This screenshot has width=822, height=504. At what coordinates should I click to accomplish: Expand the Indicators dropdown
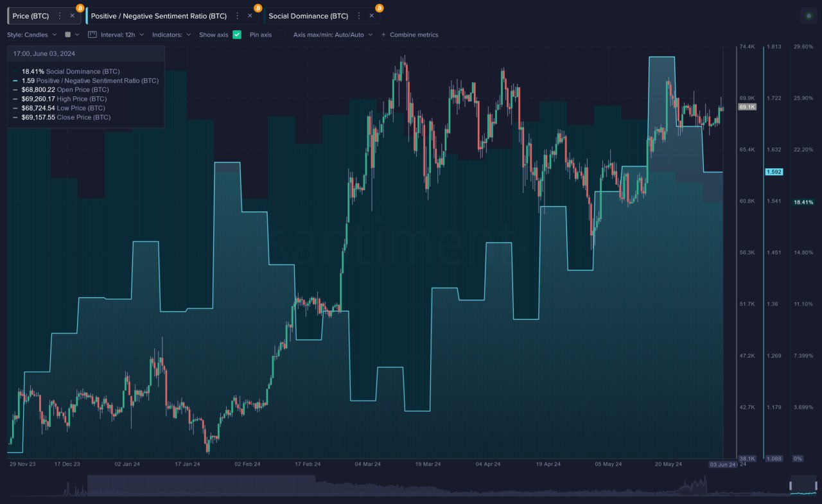pyautogui.click(x=171, y=35)
